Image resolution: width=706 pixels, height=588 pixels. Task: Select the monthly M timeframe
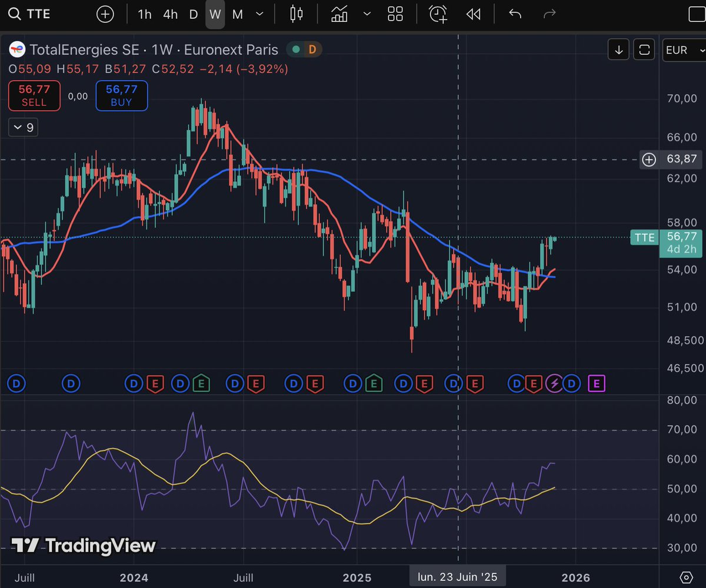[x=237, y=14]
